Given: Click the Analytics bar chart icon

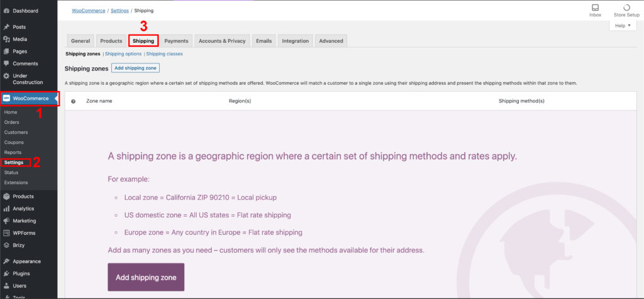Looking at the screenshot, I should (6, 209).
